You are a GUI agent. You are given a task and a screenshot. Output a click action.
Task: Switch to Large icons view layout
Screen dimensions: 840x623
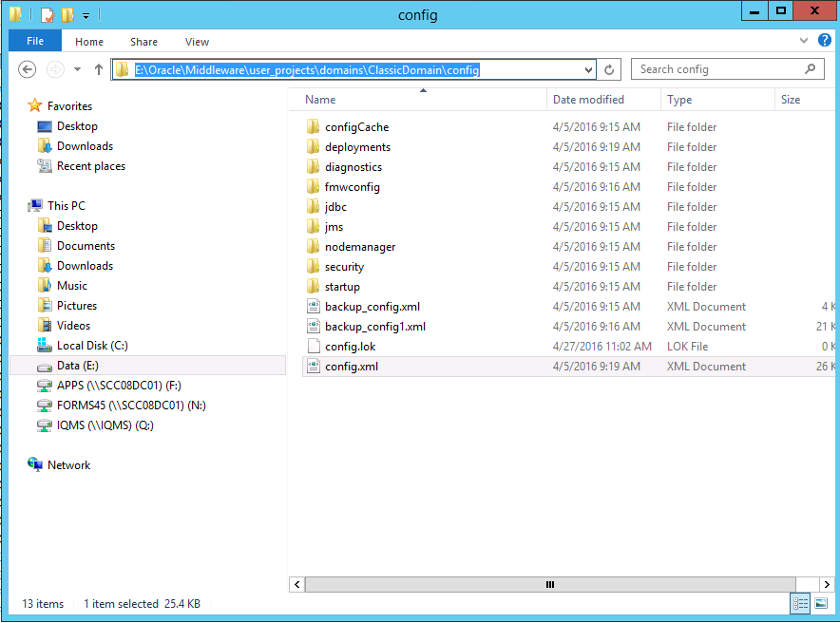point(821,604)
